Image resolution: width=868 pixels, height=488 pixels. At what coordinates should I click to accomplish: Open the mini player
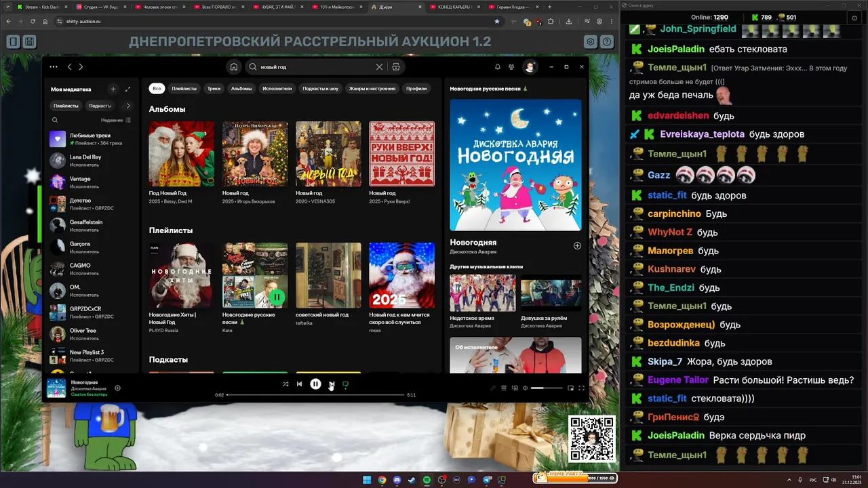[x=570, y=388]
